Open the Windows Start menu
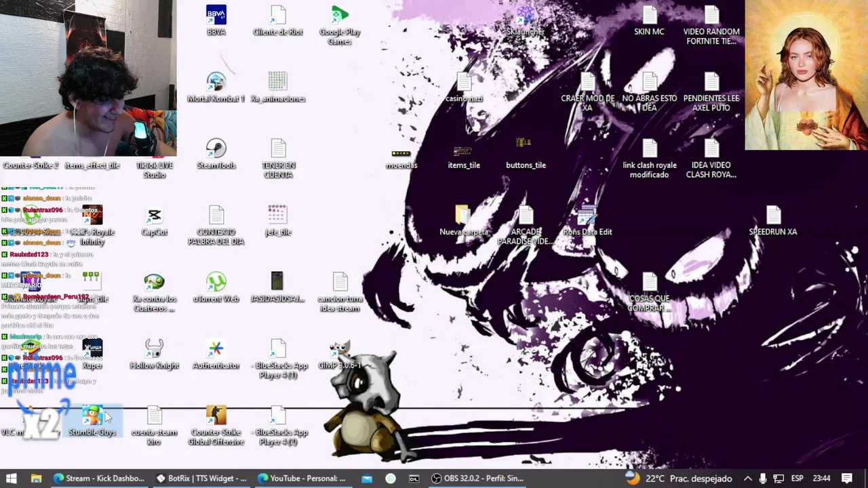The image size is (868, 488). pos(11,478)
